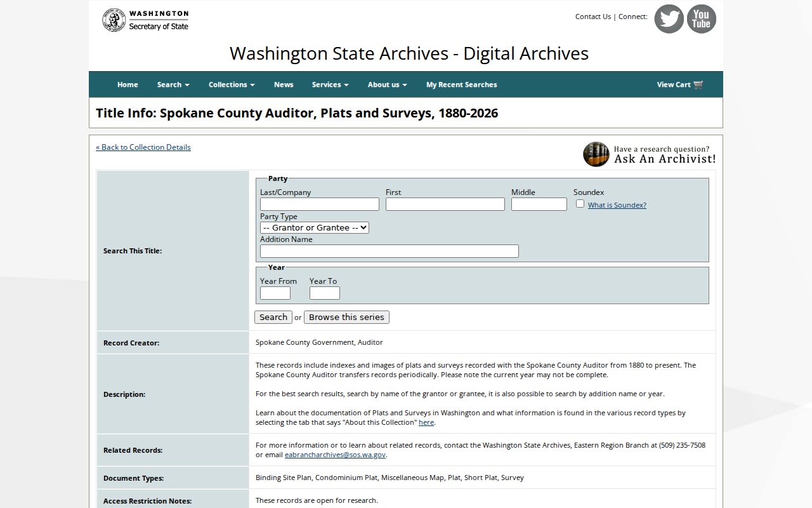Enable the Soundex checkbox
The width and height of the screenshot is (812, 508).
(580, 204)
